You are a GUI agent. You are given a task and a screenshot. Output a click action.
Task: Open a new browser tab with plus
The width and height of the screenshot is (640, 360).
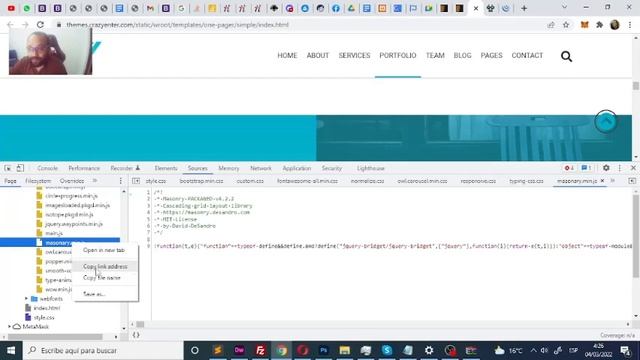click(524, 8)
